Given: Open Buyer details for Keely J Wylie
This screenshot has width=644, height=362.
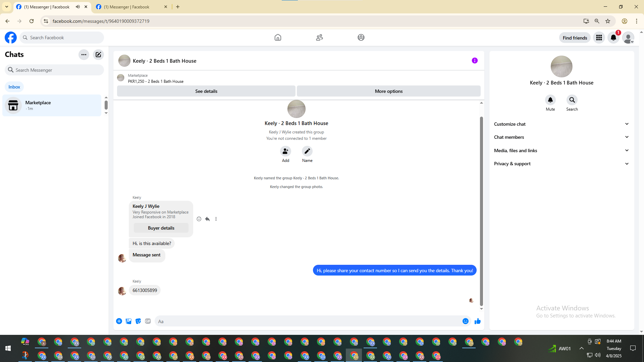Looking at the screenshot, I should [161, 228].
